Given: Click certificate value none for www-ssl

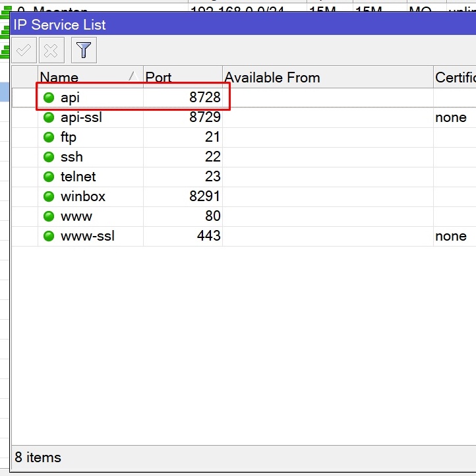Looking at the screenshot, I should 451,236.
